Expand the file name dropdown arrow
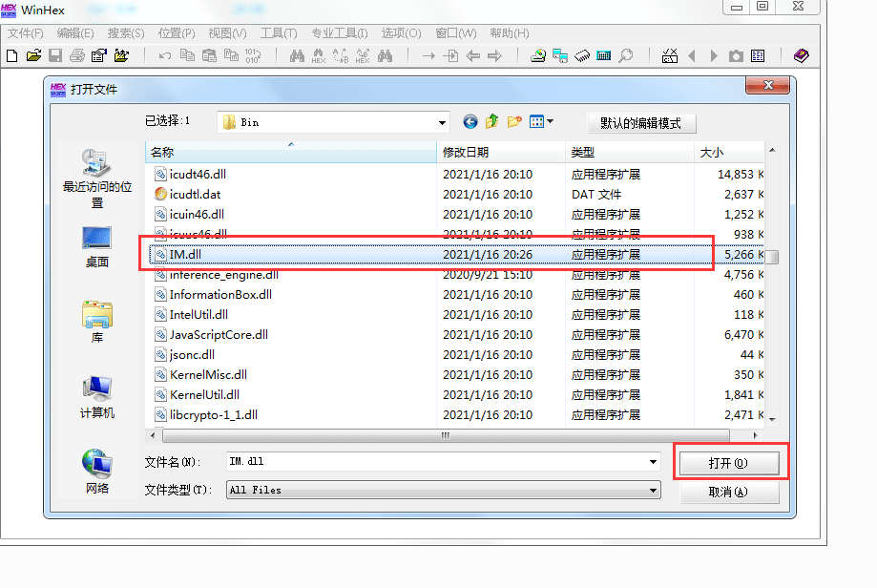Screen dimensions: 877x588 [653, 462]
